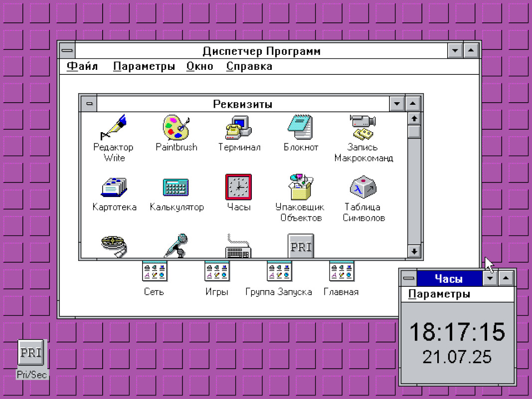Image resolution: width=532 pixels, height=399 pixels.
Task: Click the 21.07.25 date text
Action: click(x=457, y=357)
